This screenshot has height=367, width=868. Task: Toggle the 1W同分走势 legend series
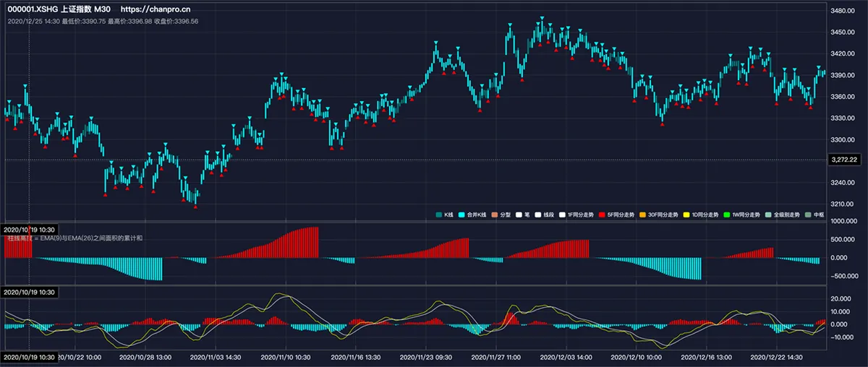741,215
